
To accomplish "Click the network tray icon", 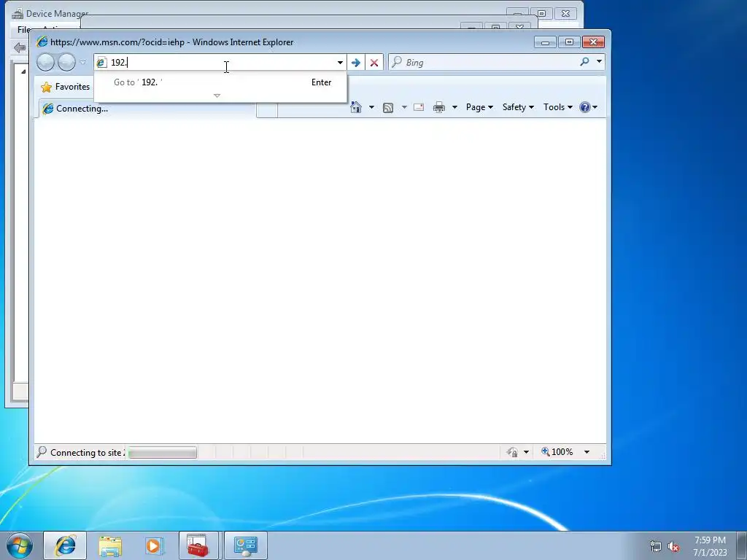I will [656, 546].
